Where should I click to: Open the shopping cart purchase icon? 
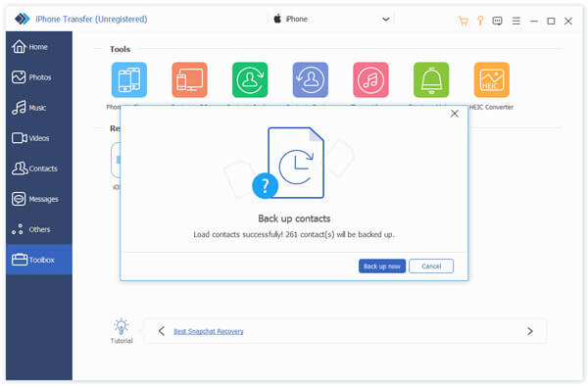click(464, 21)
